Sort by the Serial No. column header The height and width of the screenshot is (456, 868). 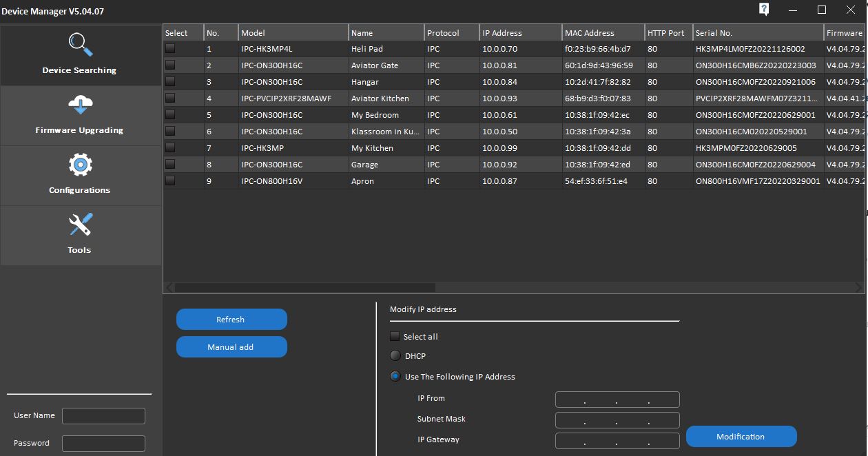click(758, 32)
